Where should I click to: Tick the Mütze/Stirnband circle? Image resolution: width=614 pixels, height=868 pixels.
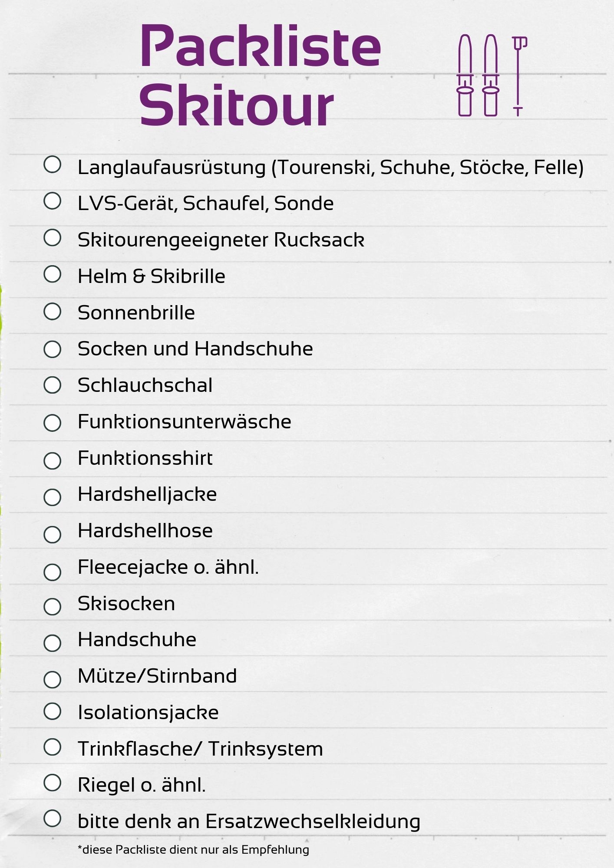click(53, 679)
